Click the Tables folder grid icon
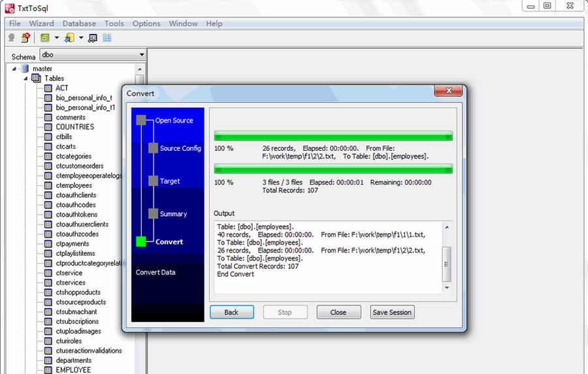Image resolution: width=588 pixels, height=374 pixels. coord(37,78)
